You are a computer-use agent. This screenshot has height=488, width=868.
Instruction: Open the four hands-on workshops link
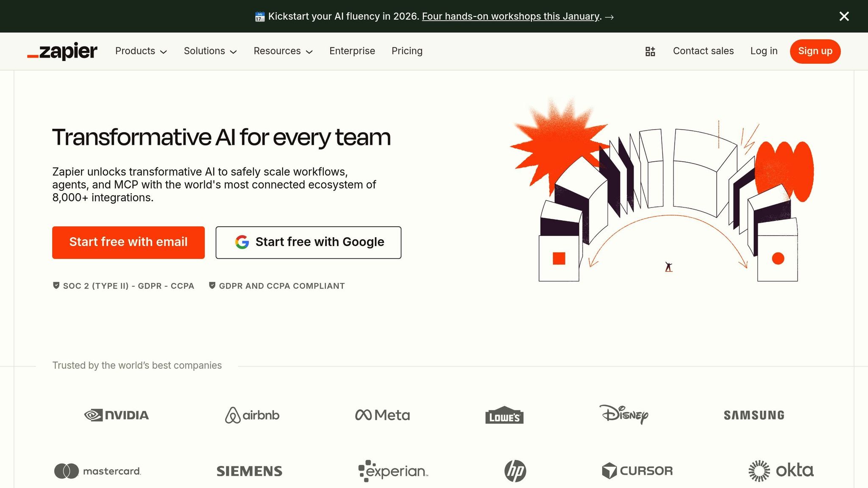[511, 16]
